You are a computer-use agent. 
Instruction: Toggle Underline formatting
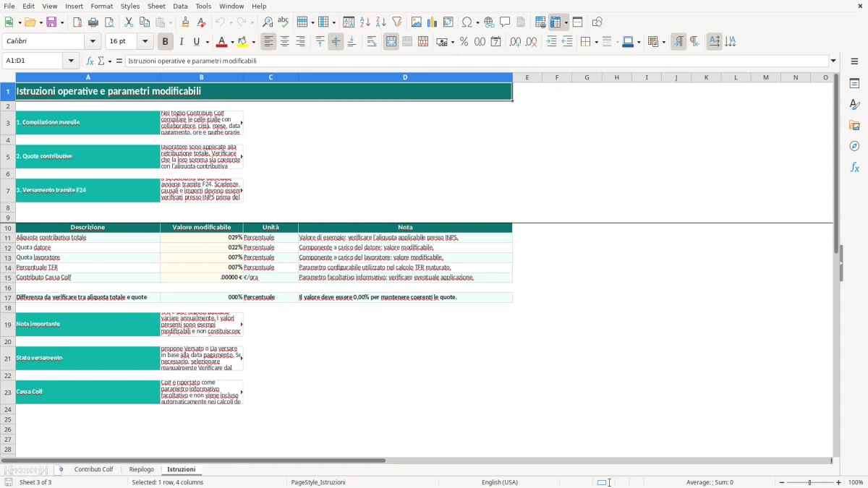click(197, 42)
